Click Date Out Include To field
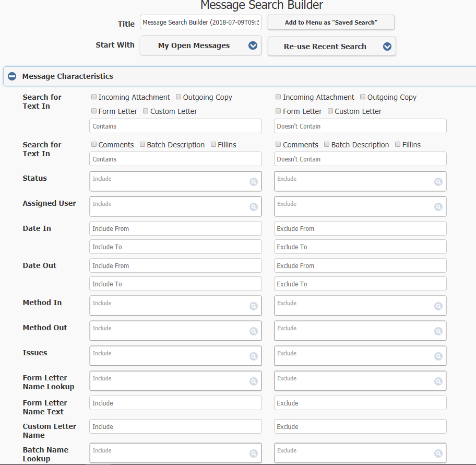The image size is (476, 465). coord(175,284)
